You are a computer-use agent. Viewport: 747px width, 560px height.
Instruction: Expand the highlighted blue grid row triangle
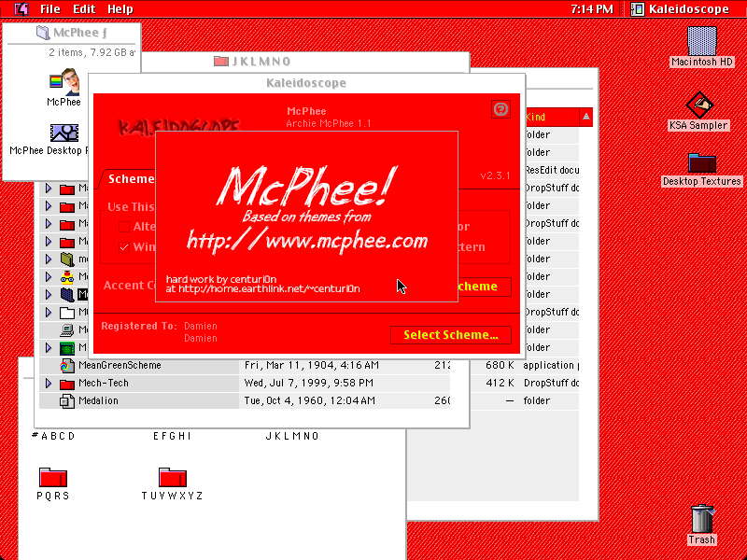pyautogui.click(x=49, y=295)
